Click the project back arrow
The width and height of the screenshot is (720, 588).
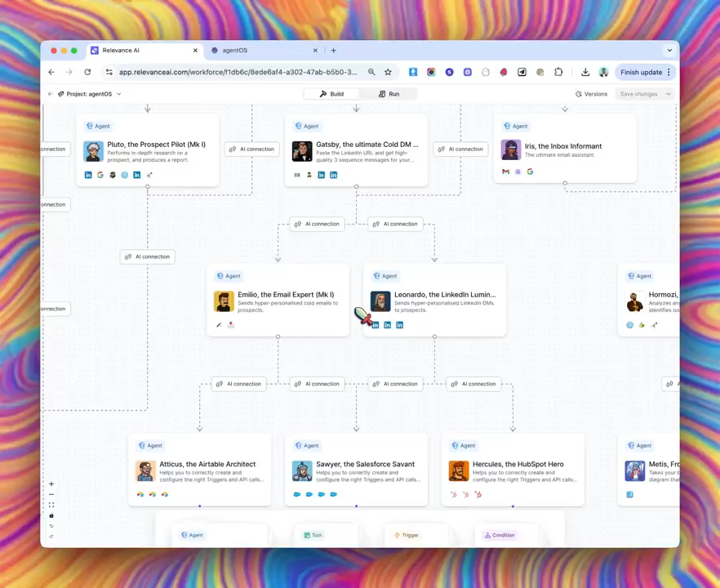[50, 94]
